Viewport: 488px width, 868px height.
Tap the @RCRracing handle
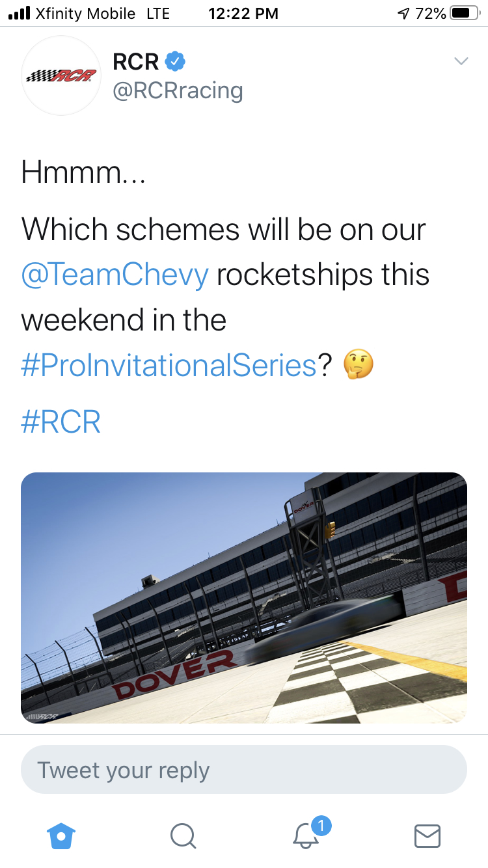(x=178, y=90)
